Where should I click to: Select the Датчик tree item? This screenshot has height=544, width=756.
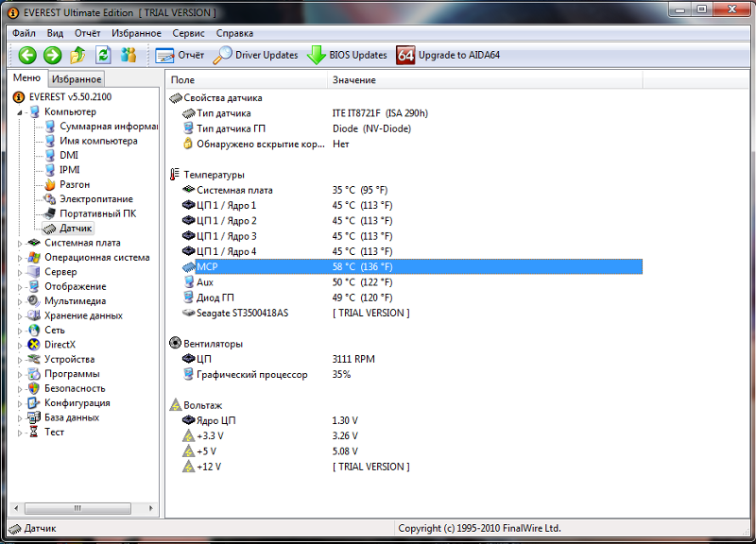pos(76,228)
